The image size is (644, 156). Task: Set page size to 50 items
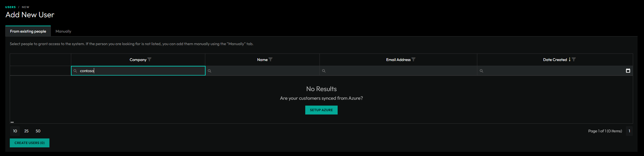(38, 131)
